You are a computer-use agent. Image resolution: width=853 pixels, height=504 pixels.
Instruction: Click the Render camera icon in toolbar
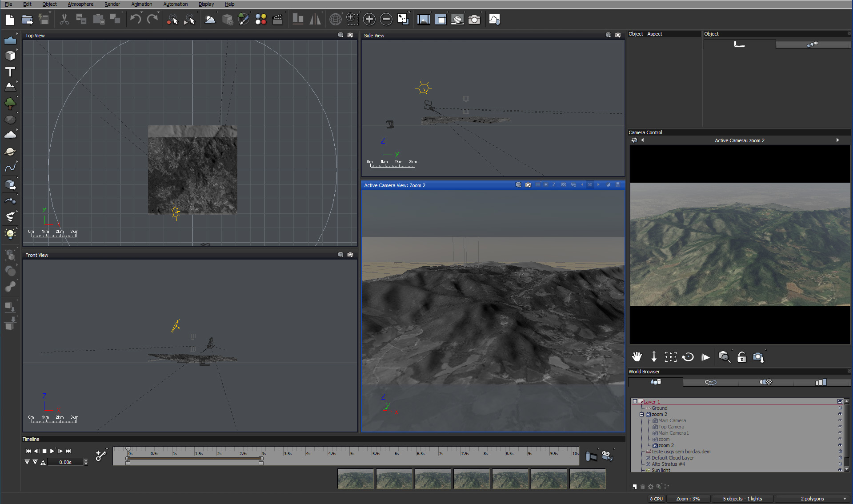click(x=474, y=20)
